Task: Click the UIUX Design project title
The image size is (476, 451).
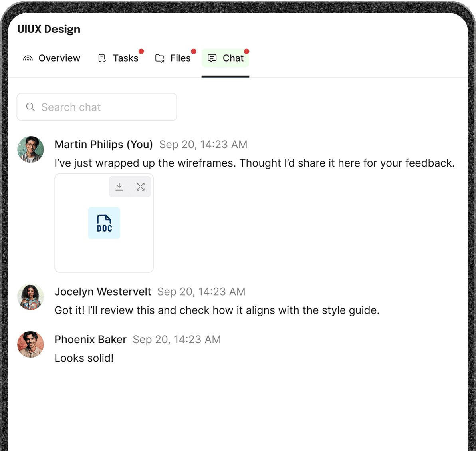Action: (x=49, y=29)
